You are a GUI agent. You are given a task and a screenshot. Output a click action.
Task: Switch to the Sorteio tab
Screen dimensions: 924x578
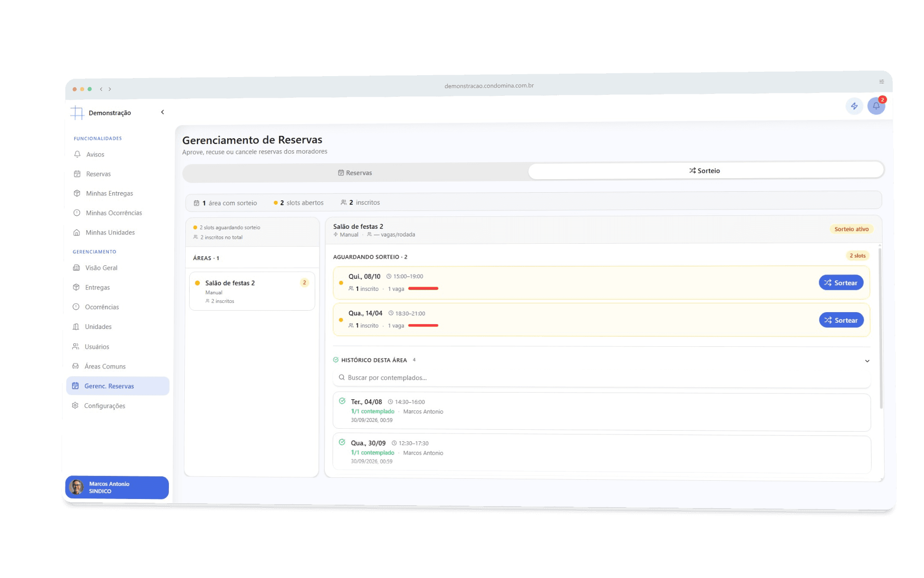(x=706, y=171)
